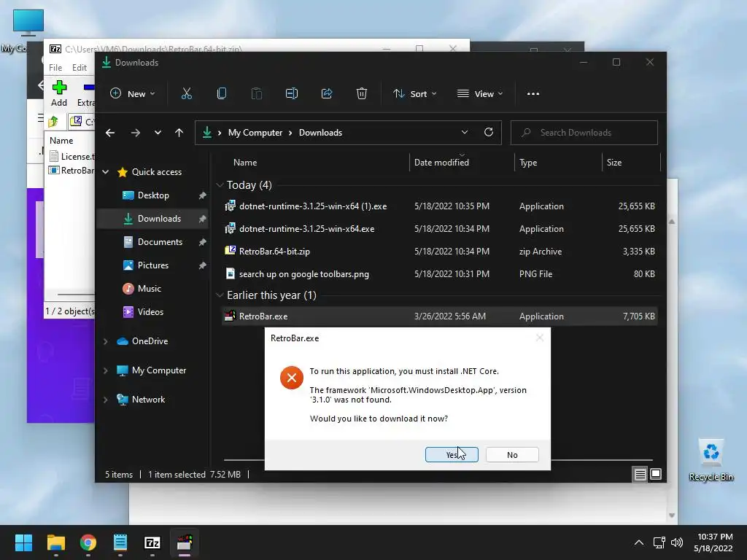This screenshot has height=560, width=747.
Task: Refresh the Downloads folder
Action: point(488,133)
